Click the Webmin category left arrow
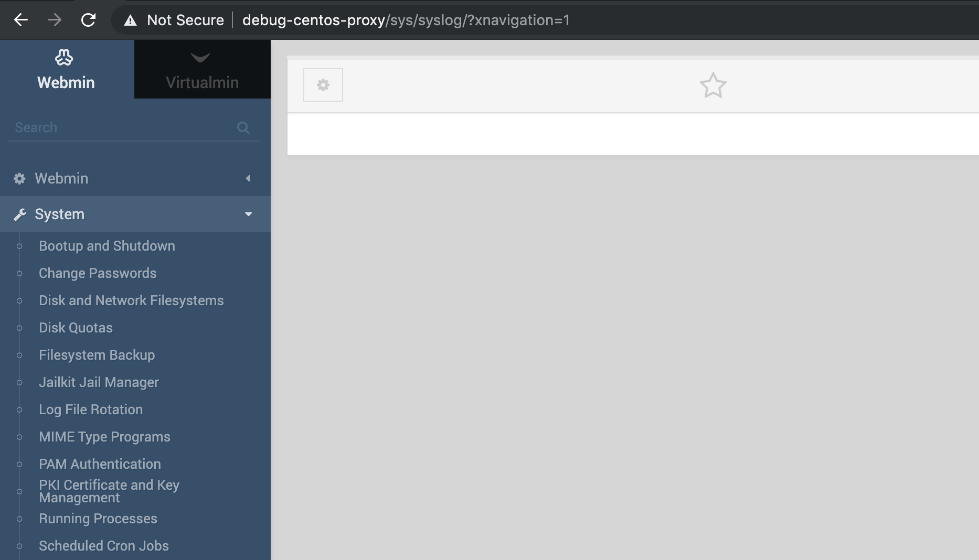 click(248, 178)
